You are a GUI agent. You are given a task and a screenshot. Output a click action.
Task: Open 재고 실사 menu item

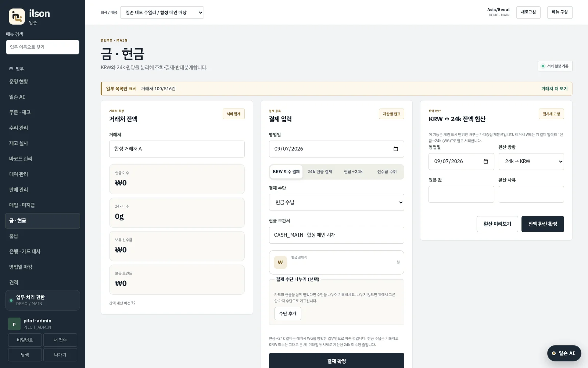(43, 144)
